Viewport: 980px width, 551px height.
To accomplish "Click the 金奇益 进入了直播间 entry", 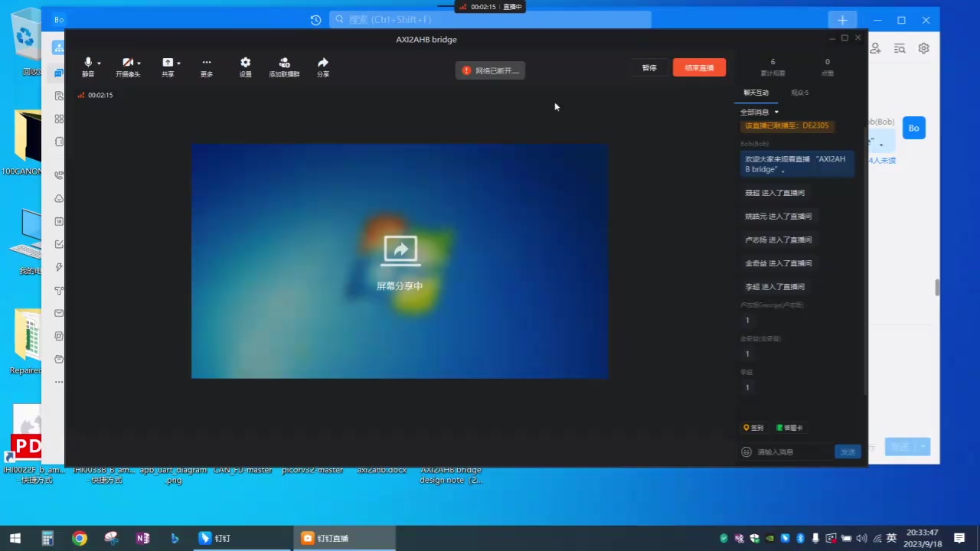I will [x=778, y=263].
